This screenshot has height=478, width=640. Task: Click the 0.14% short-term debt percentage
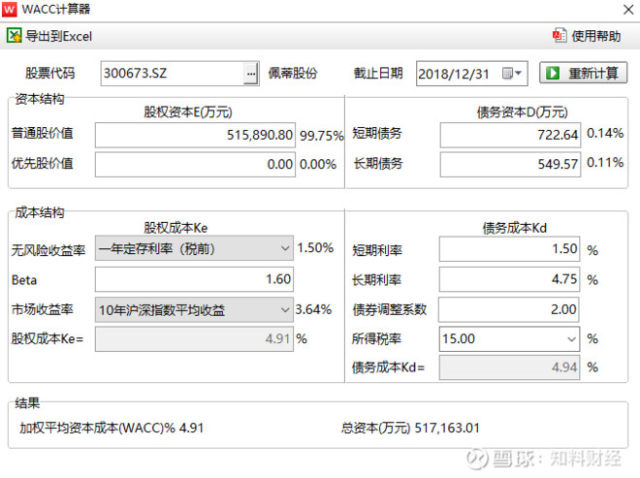click(x=605, y=133)
